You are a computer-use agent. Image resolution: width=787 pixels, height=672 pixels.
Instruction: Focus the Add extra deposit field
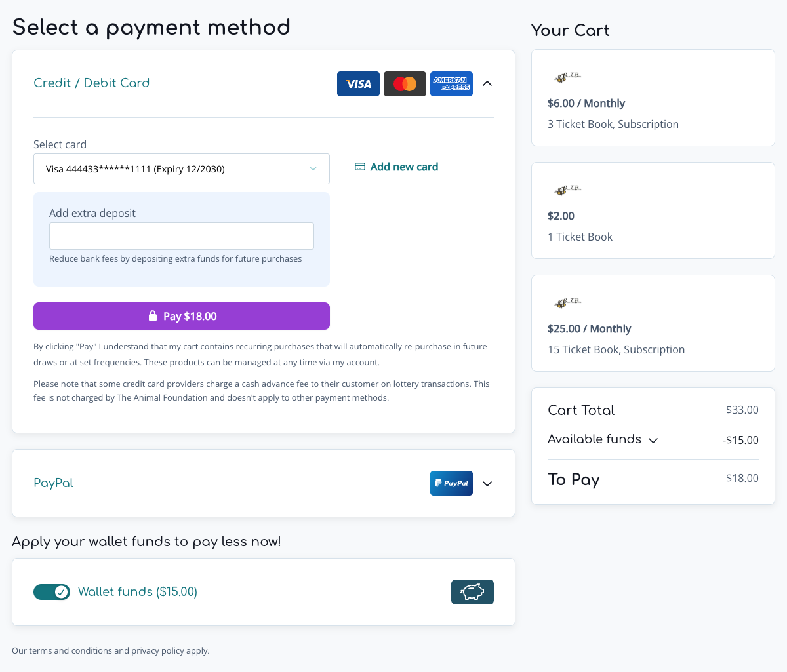tap(182, 236)
